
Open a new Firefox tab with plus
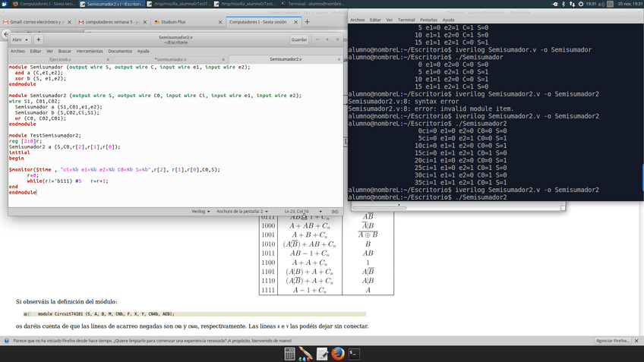coord(308,22)
